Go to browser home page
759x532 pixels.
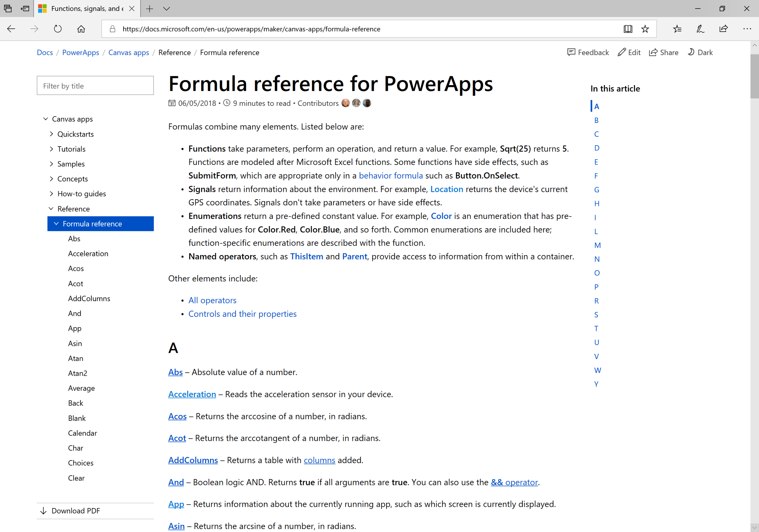81,29
